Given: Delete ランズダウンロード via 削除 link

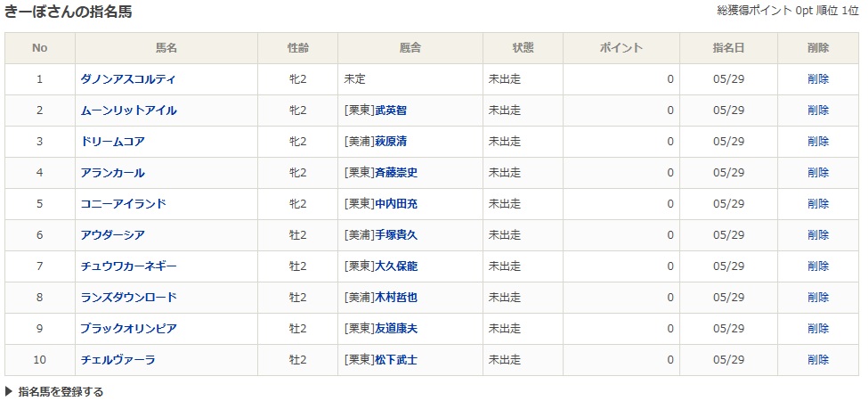Looking at the screenshot, I should coord(818,298).
